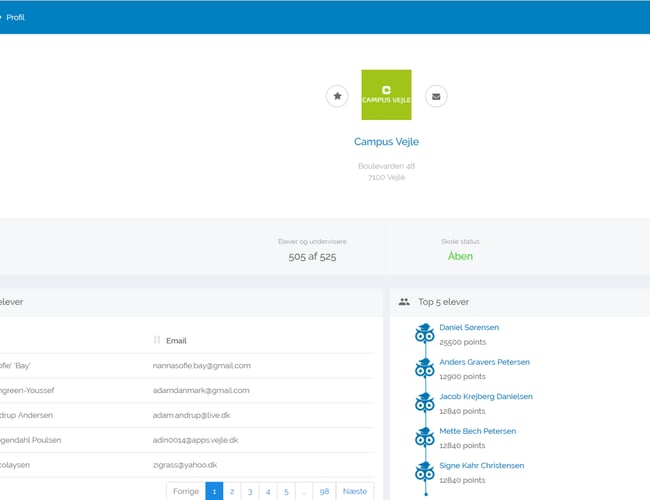Viewport: 650px width, 500px height.
Task: Click the Forrige pagination button
Action: (186, 491)
